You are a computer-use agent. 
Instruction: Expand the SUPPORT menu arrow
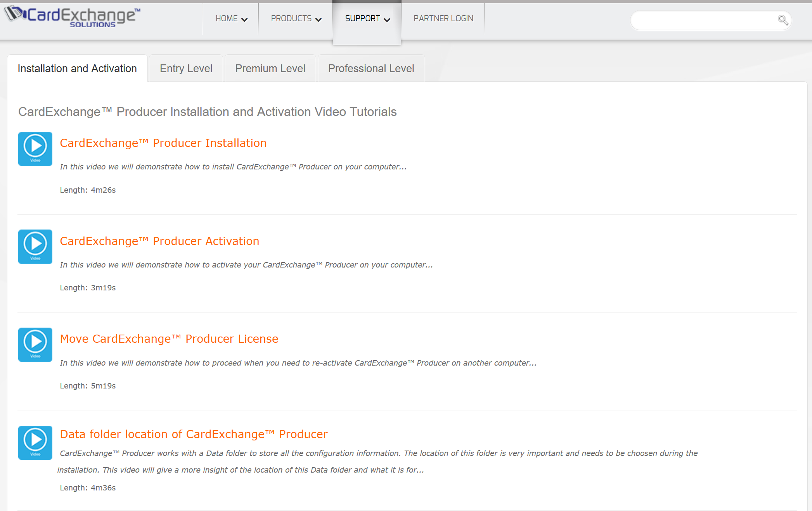click(387, 19)
